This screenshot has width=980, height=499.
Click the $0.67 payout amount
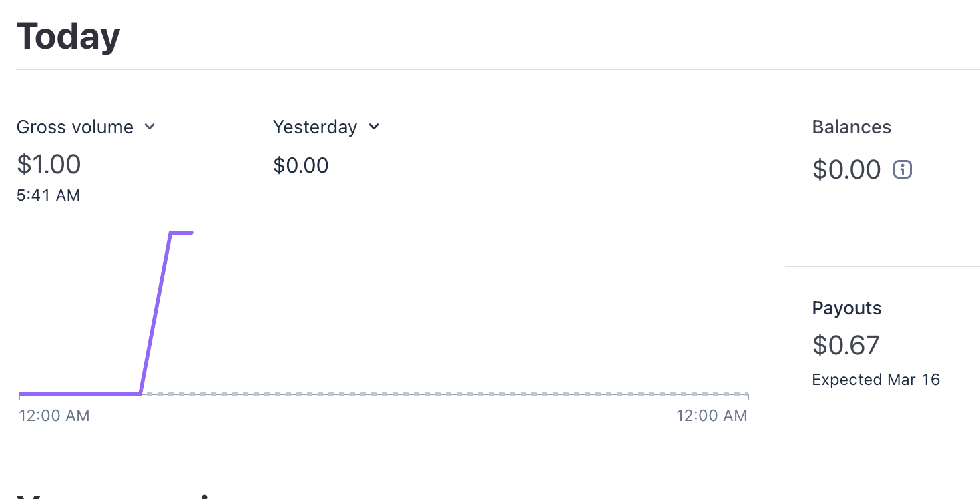(x=846, y=345)
